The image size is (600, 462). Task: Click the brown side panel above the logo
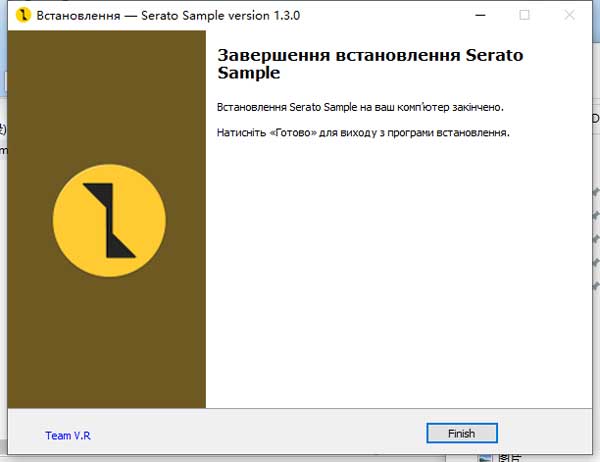(107, 96)
